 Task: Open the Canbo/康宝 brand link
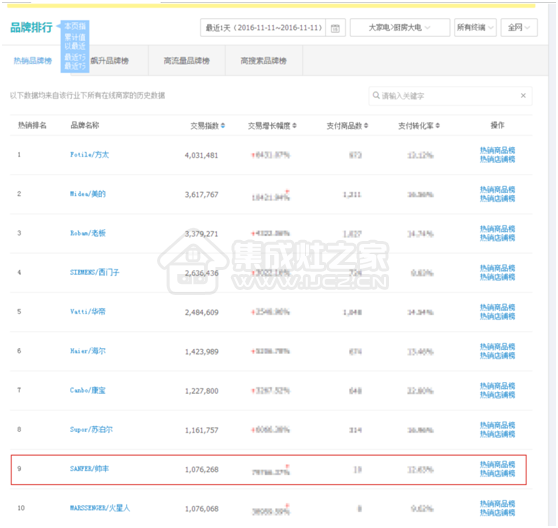(88, 390)
